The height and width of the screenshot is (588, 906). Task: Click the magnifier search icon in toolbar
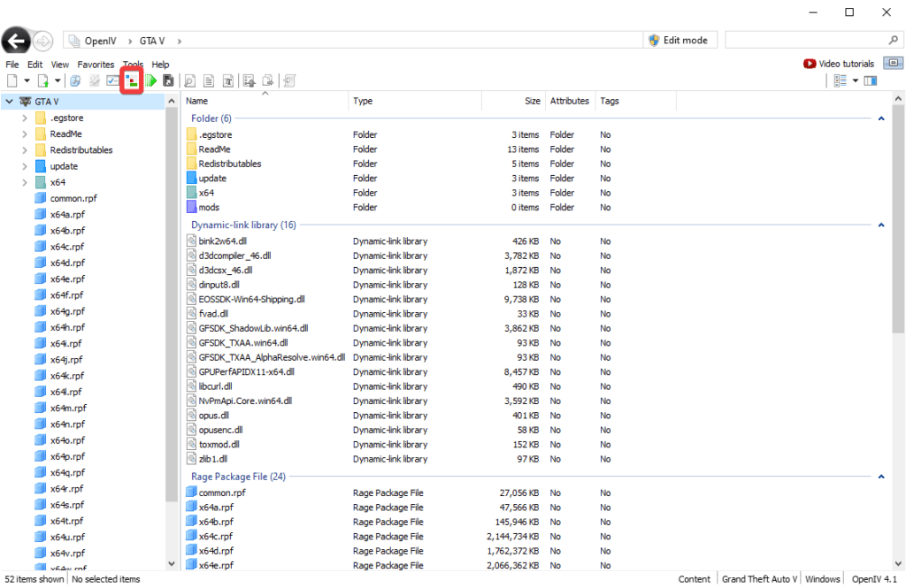pos(189,80)
